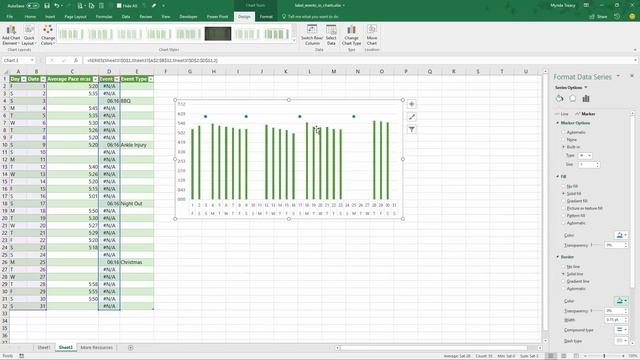Open the Day column filter dropdown
The height and width of the screenshot is (360, 640).
tap(24, 79)
